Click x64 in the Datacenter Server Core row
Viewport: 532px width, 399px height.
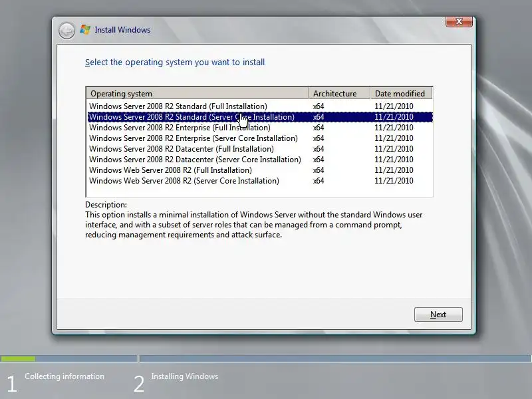pos(319,160)
